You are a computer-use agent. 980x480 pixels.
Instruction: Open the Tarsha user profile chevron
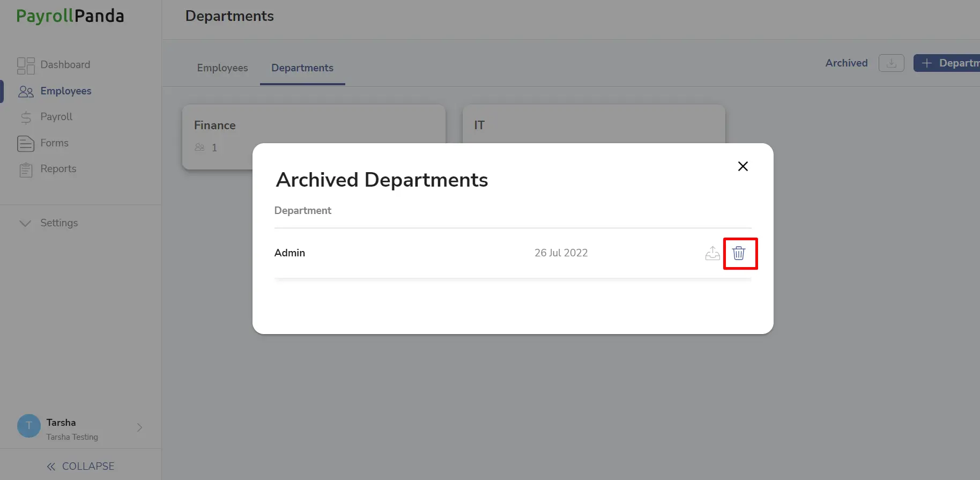pos(139,427)
